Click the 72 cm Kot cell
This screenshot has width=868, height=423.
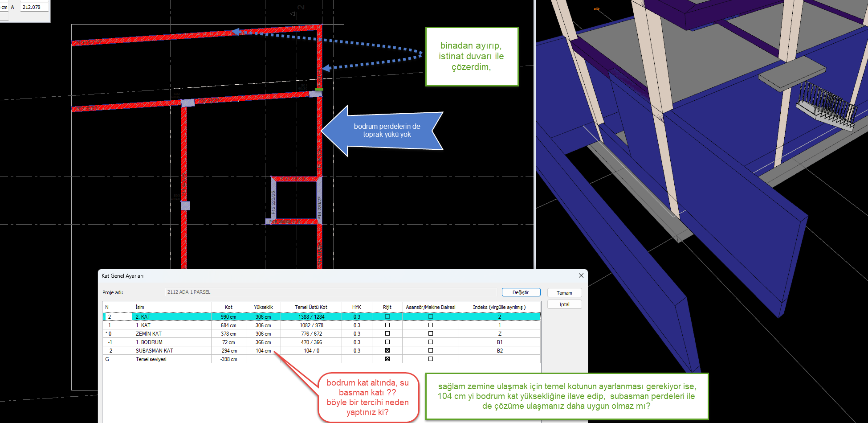point(228,342)
